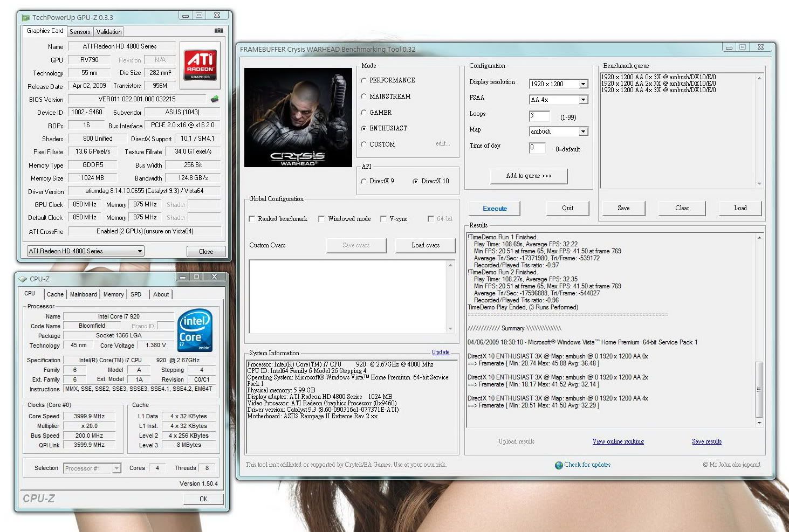Click the BIOS save chip icon in GPU-Z
Screen dimensions: 789x532
click(x=215, y=99)
